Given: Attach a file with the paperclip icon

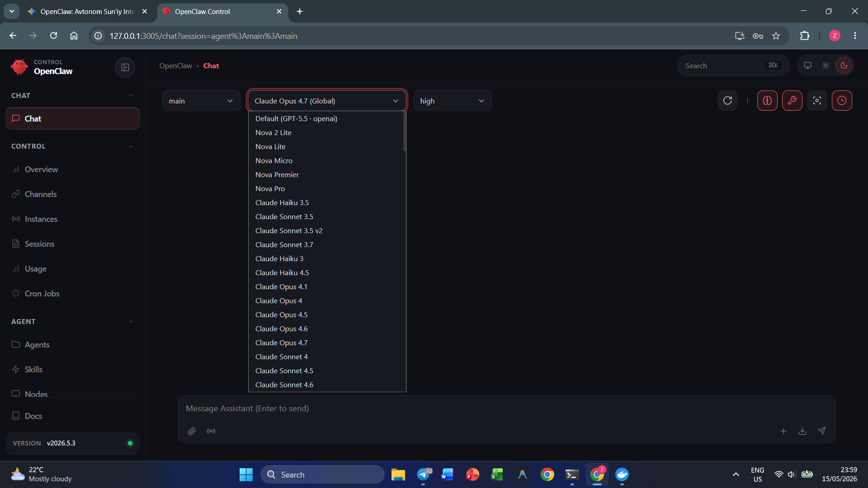Looking at the screenshot, I should click(192, 431).
